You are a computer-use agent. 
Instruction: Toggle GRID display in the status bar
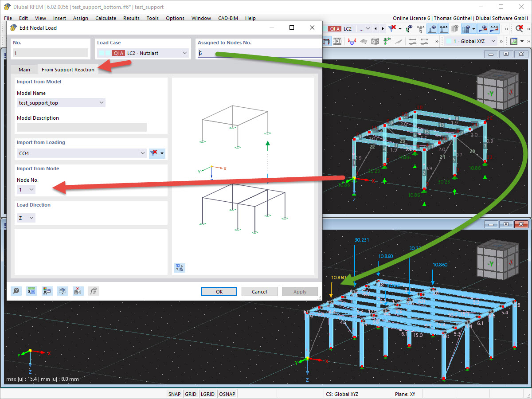191,394
